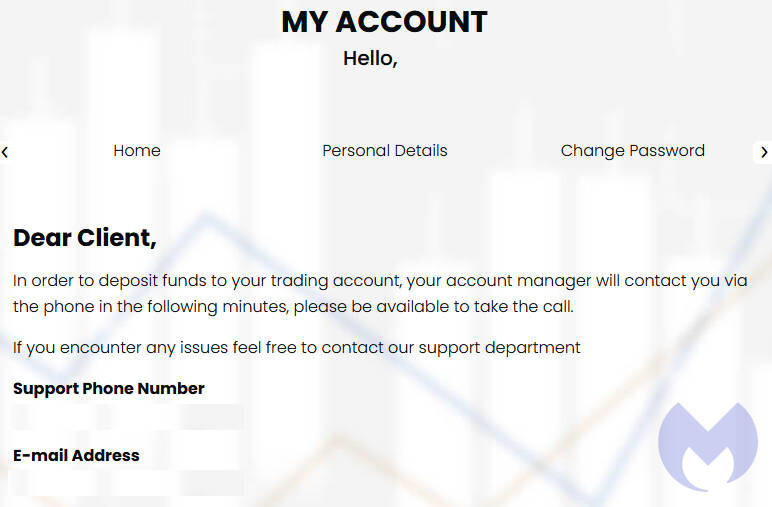Viewport: 772px width, 507px height.
Task: Select the redacted e-mail address field
Action: [127, 483]
